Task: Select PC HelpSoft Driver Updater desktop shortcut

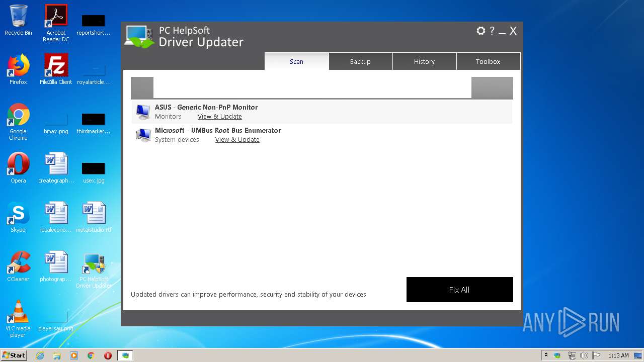Action: 94,269
